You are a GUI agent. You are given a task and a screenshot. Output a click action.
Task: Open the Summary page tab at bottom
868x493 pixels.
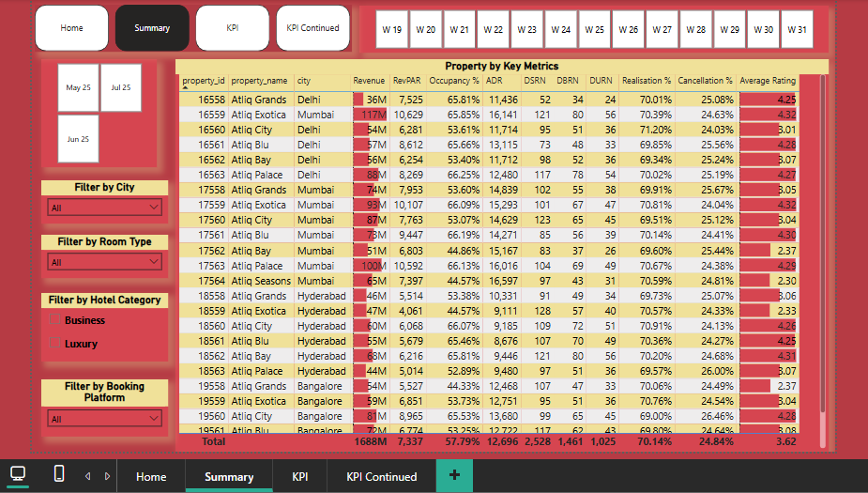[229, 476]
